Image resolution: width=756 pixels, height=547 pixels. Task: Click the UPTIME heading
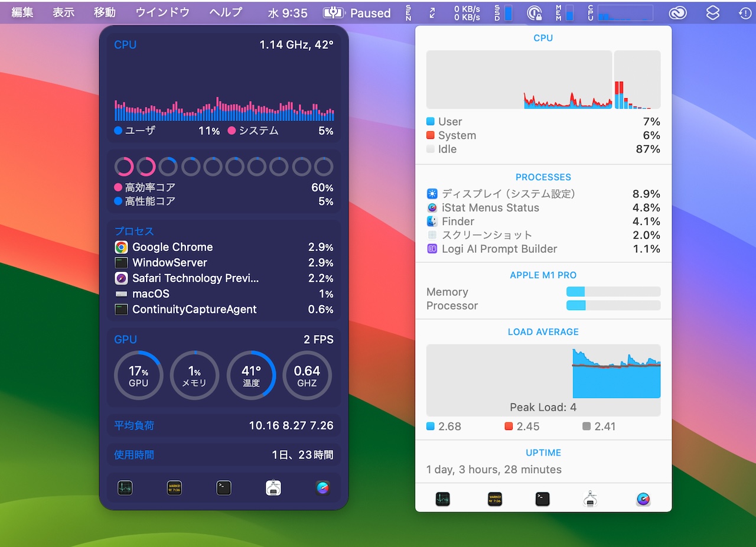pos(543,453)
